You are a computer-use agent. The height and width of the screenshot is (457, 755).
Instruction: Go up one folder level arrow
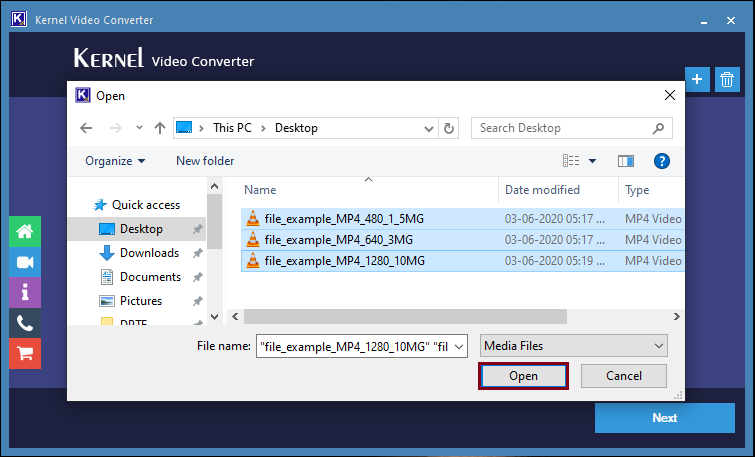tap(160, 128)
